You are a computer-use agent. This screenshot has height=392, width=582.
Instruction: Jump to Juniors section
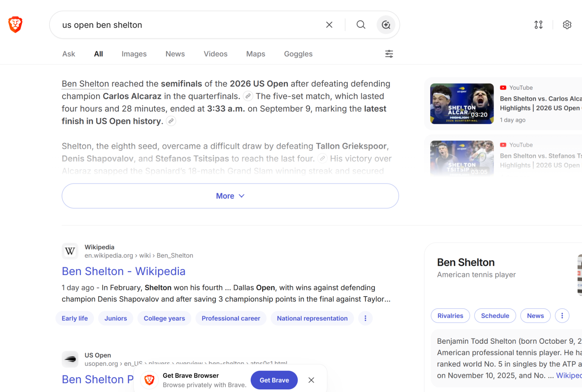coord(116,318)
